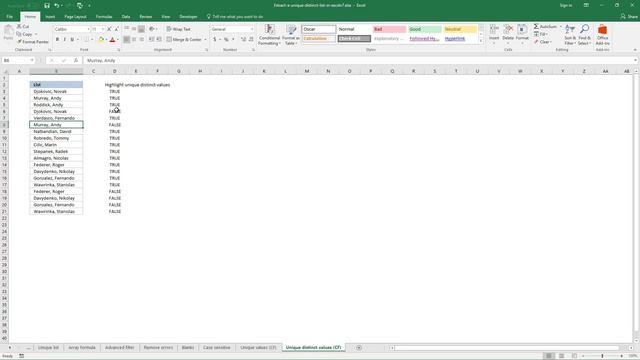Switch to the Data ribbon tab
Screen dimensions: 640x360
(126, 17)
